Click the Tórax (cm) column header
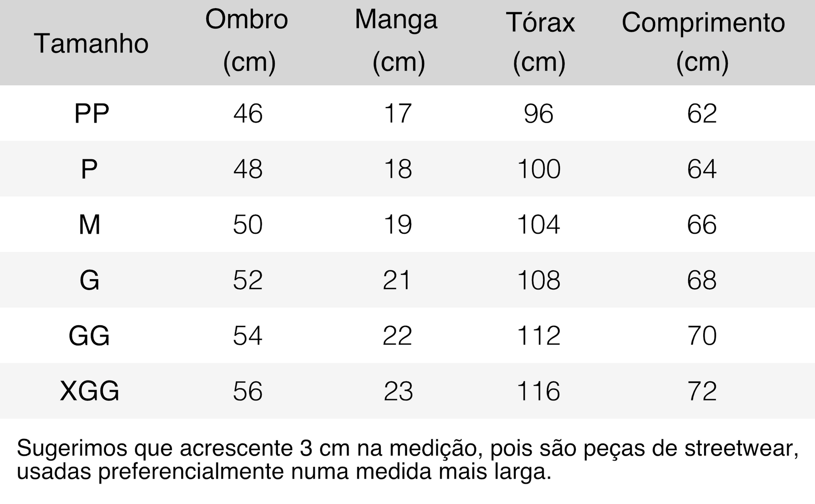The width and height of the screenshot is (815, 504). [x=539, y=41]
